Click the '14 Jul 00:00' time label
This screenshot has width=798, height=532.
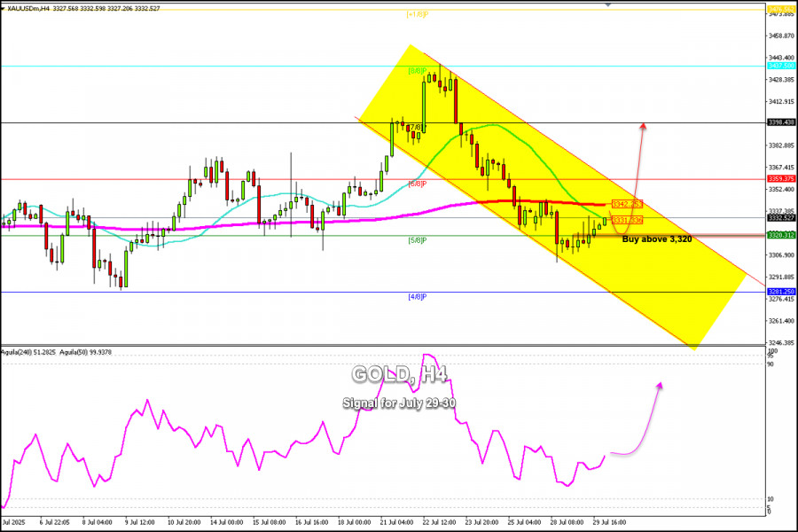(x=226, y=522)
